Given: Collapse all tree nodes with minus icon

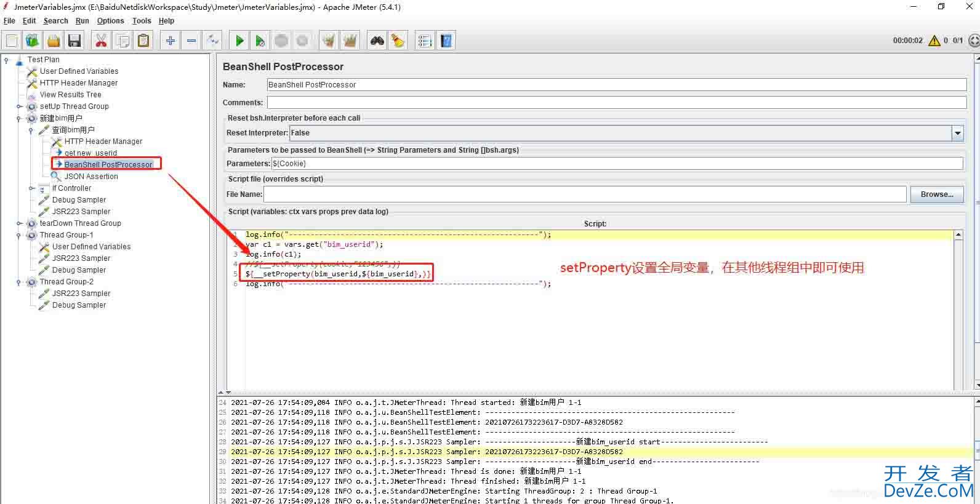Looking at the screenshot, I should [x=191, y=41].
